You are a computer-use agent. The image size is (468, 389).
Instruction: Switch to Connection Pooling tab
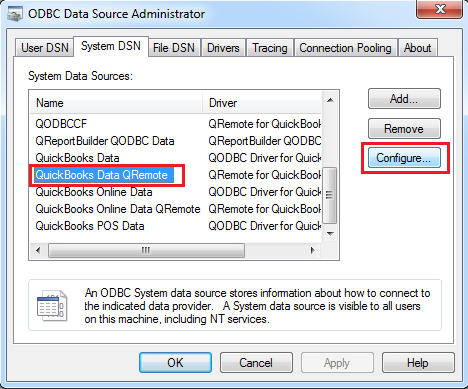pyautogui.click(x=345, y=48)
